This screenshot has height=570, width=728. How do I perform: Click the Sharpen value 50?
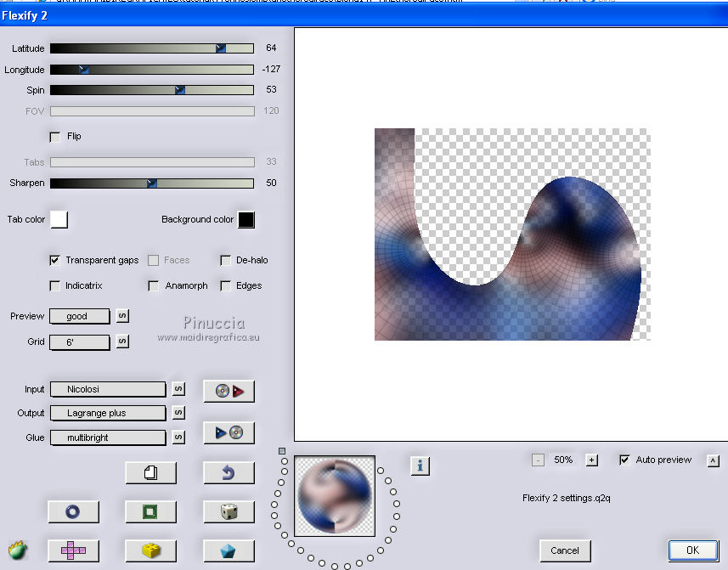[x=271, y=183]
